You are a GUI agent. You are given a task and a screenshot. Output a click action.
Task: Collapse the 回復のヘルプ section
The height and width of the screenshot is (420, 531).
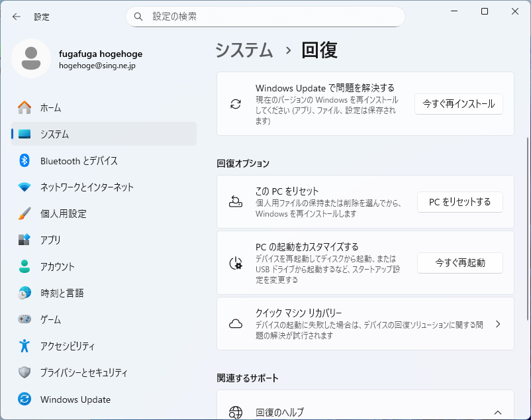point(498,413)
